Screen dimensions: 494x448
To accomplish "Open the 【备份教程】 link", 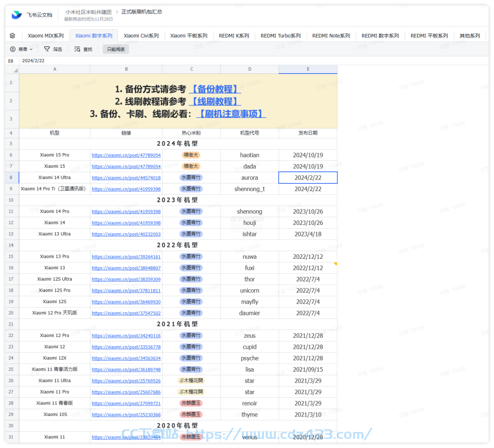I will (215, 89).
